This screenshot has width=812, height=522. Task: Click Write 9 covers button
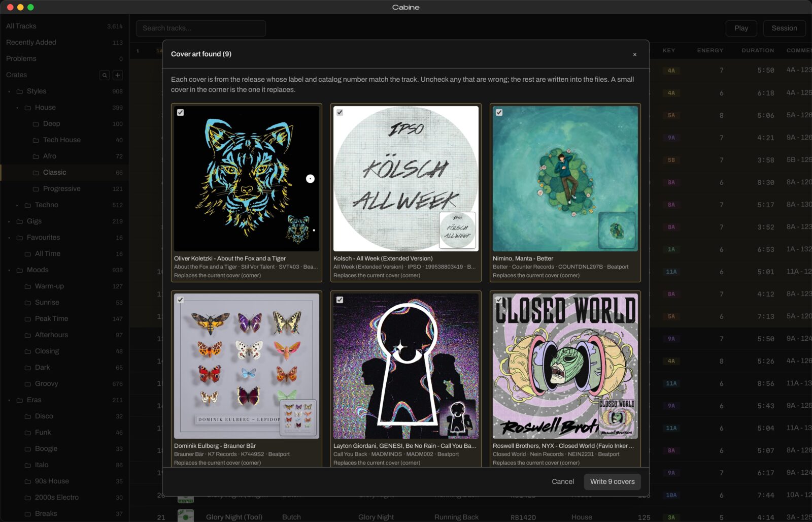[612, 481]
